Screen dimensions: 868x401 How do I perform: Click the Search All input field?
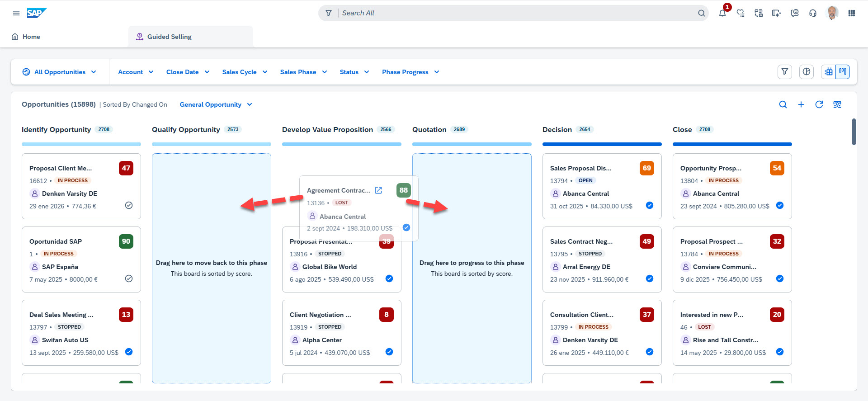click(x=515, y=13)
